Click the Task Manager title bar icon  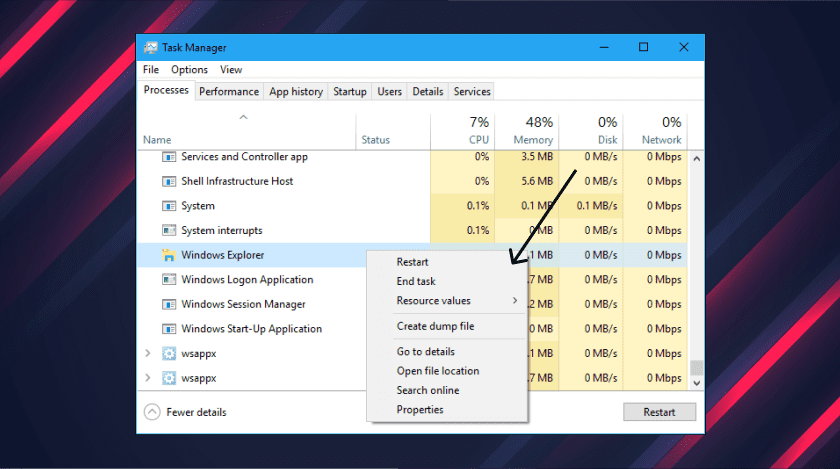(151, 48)
